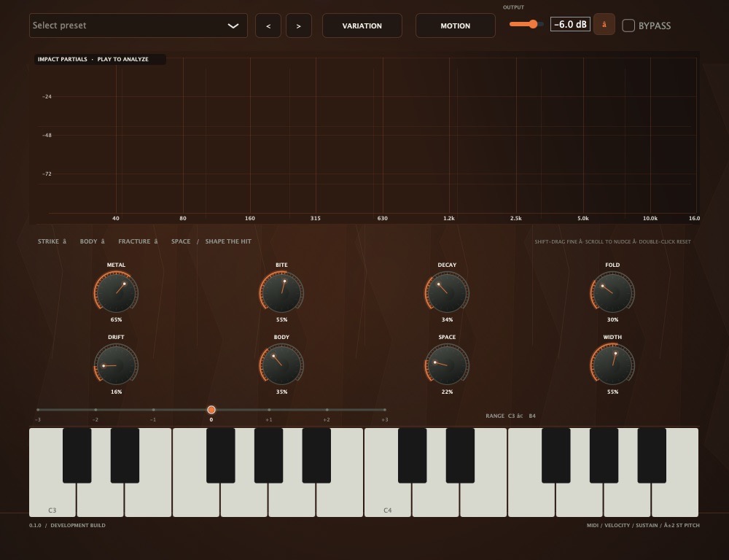Click the FOLD knob

tap(612, 293)
